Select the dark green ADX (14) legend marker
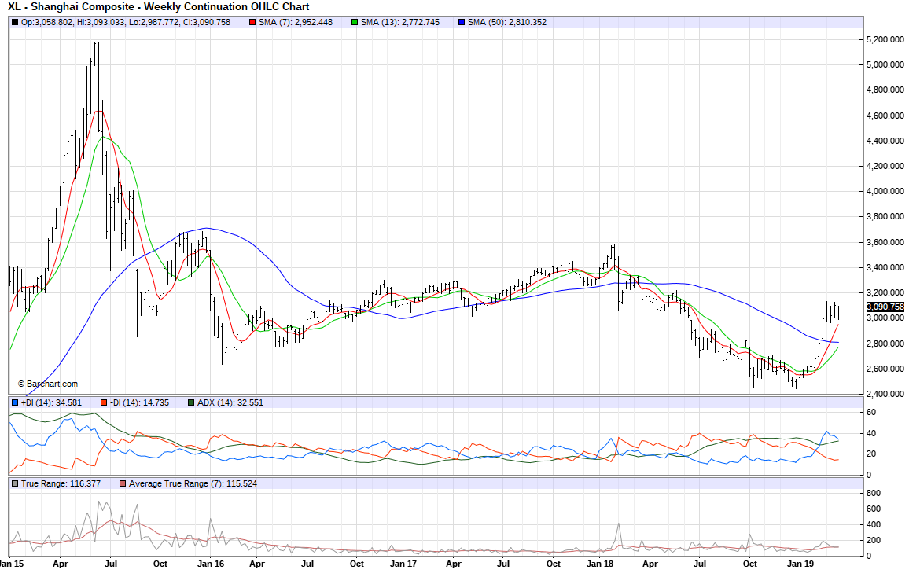Screen dimensions: 909x588 point(191,402)
